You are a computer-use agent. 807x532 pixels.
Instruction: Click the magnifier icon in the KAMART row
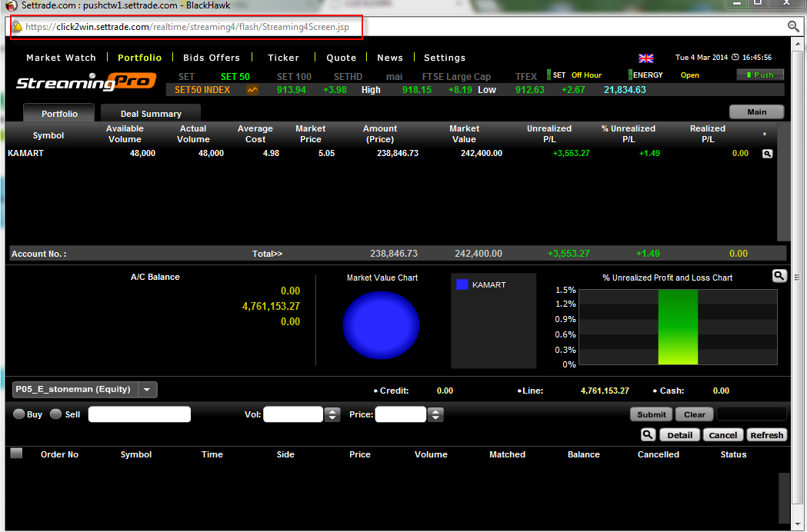(x=767, y=154)
